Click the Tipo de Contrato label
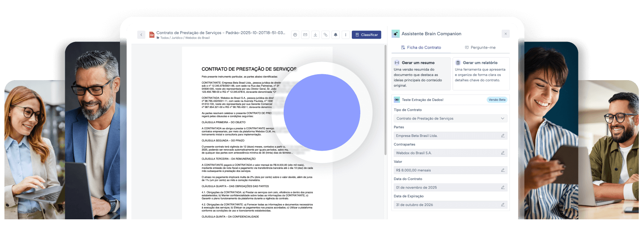Viewport: 644px width, 236px height. click(x=408, y=110)
